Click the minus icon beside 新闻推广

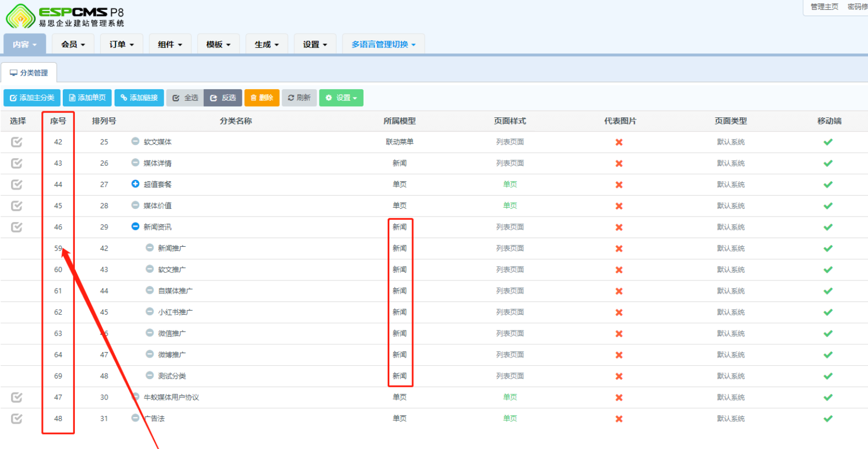coord(149,248)
